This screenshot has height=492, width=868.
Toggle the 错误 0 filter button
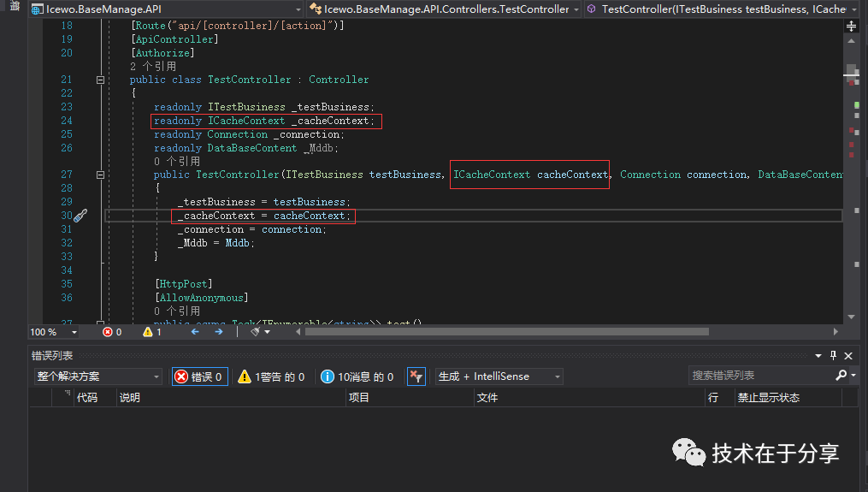(200, 376)
